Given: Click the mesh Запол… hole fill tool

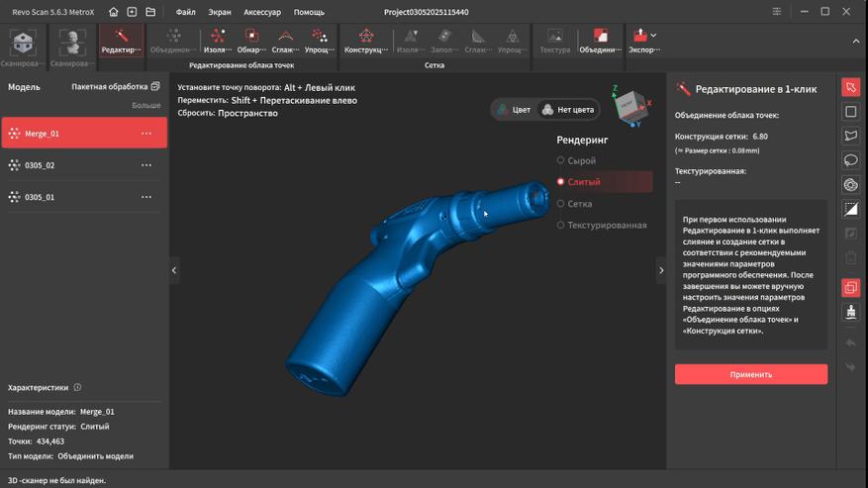Looking at the screenshot, I should coord(444,41).
